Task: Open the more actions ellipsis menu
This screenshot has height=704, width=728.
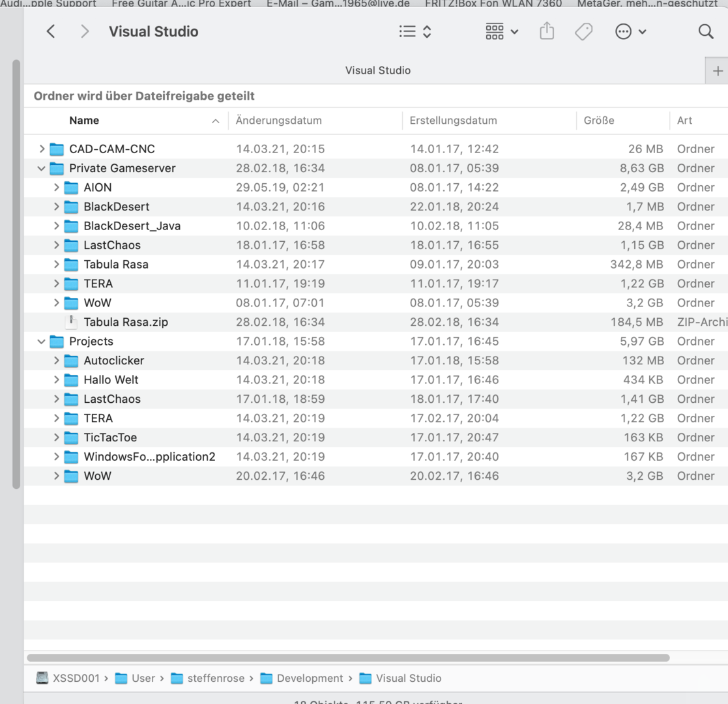Action: pyautogui.click(x=631, y=32)
